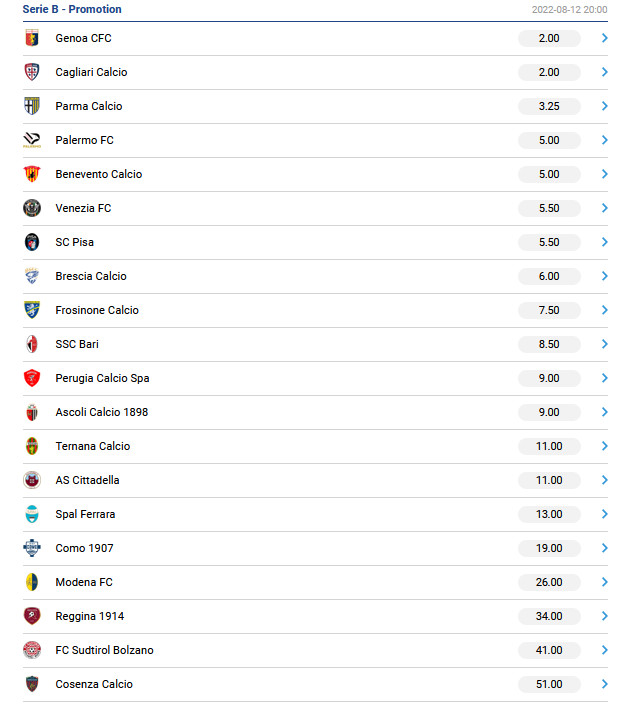Select the 3.25 odds for Parma Calcio
The width and height of the screenshot is (621, 708).
coord(549,106)
